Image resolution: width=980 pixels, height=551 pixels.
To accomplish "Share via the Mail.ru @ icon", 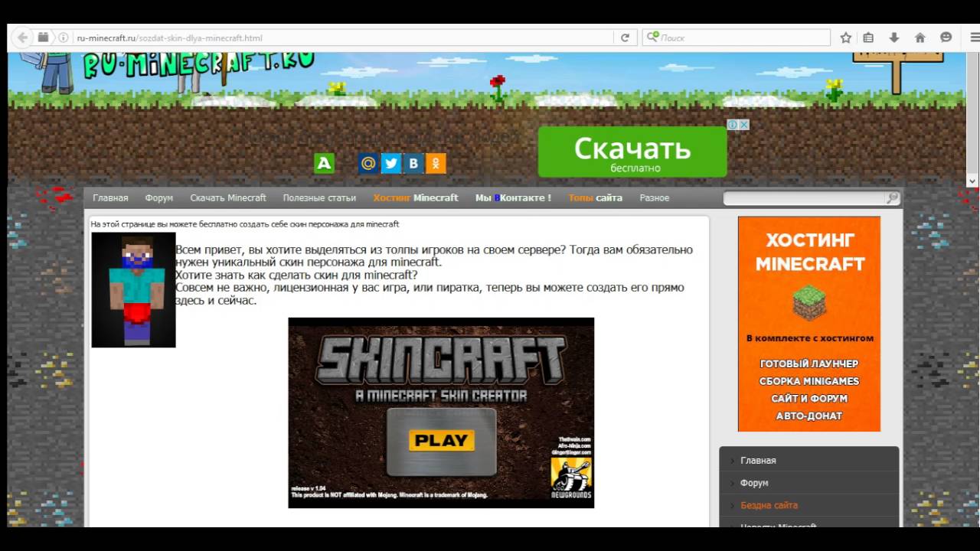I will click(368, 163).
